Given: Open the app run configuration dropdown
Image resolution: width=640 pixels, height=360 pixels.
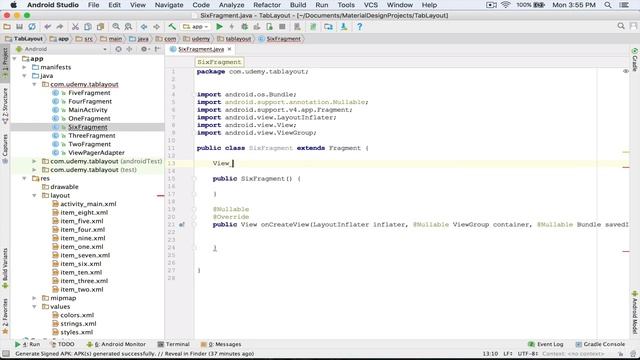Looking at the screenshot, I should pyautogui.click(x=196, y=27).
